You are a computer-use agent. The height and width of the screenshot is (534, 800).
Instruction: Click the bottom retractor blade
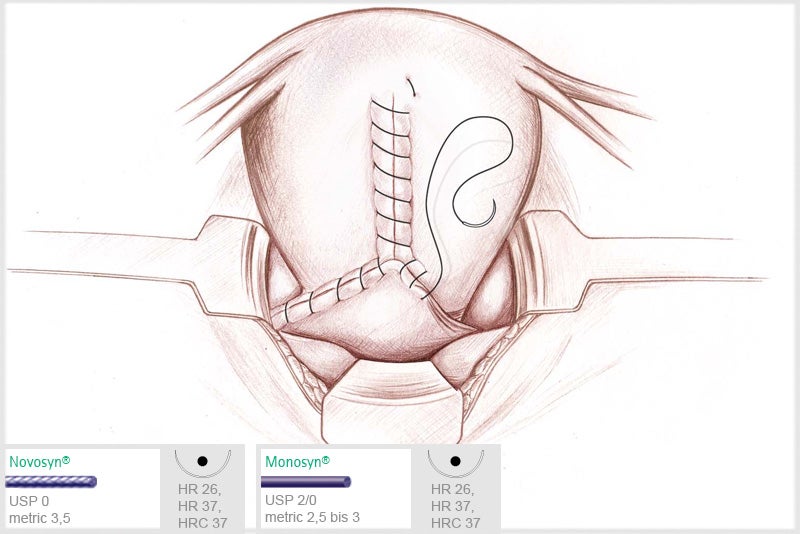pyautogui.click(x=393, y=403)
